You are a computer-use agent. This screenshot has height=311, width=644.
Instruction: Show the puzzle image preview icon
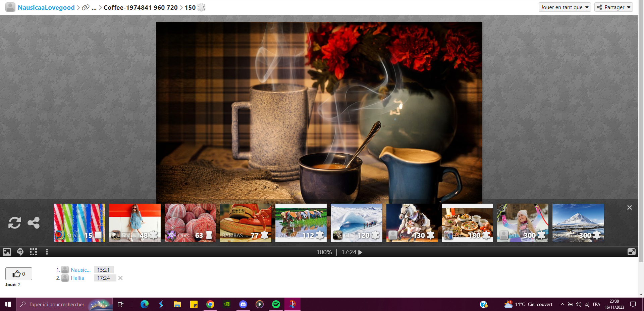point(7,252)
